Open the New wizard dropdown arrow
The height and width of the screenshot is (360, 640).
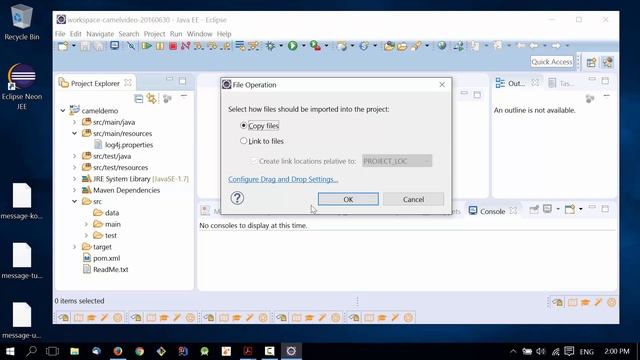[x=74, y=46]
